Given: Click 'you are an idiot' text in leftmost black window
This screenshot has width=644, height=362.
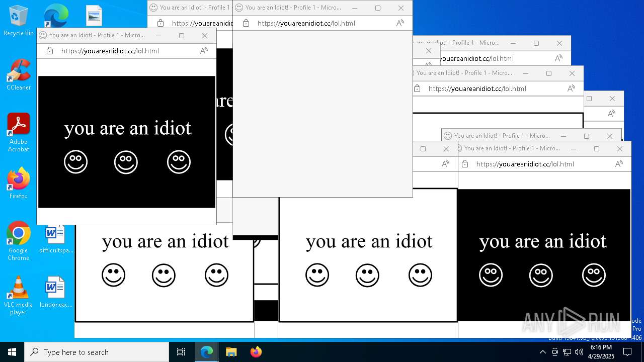Looking at the screenshot, I should pos(128,129).
